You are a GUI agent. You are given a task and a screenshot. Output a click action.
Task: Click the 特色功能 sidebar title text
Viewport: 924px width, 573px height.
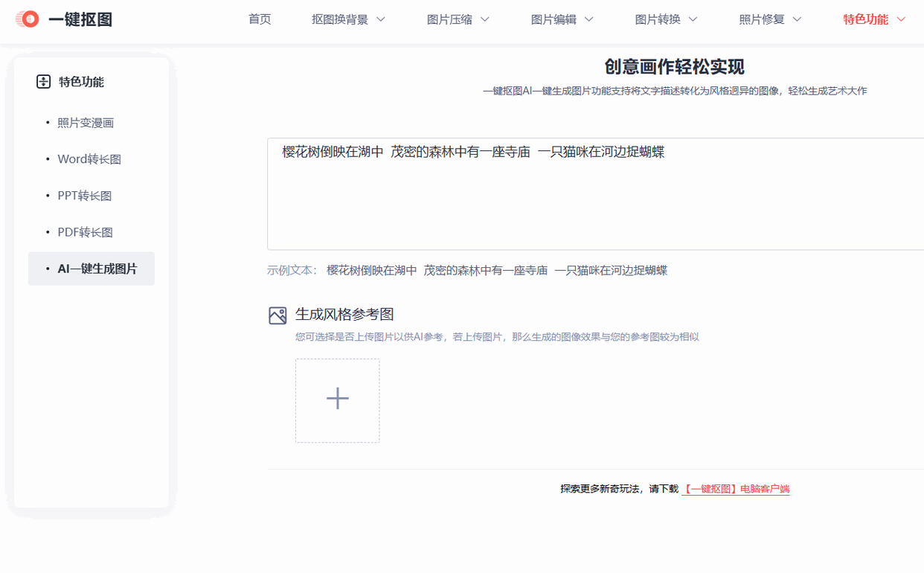click(x=82, y=82)
